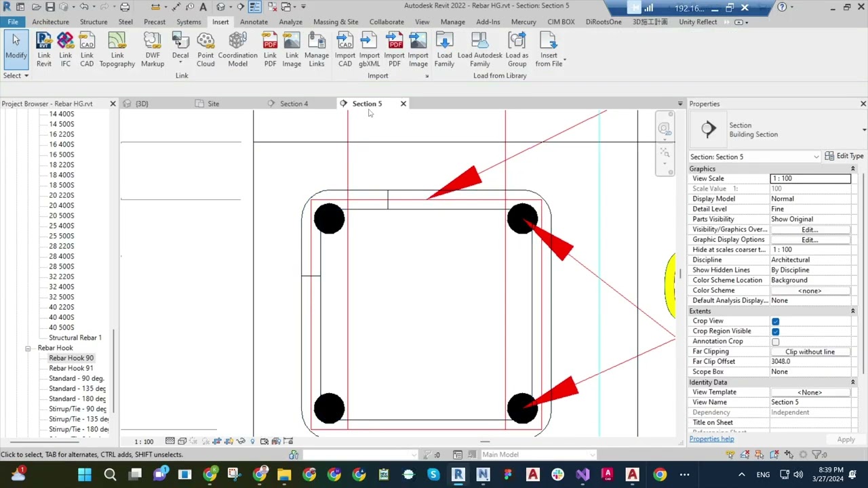Open the Link Topography tool
This screenshot has width=868, height=488.
click(117, 49)
